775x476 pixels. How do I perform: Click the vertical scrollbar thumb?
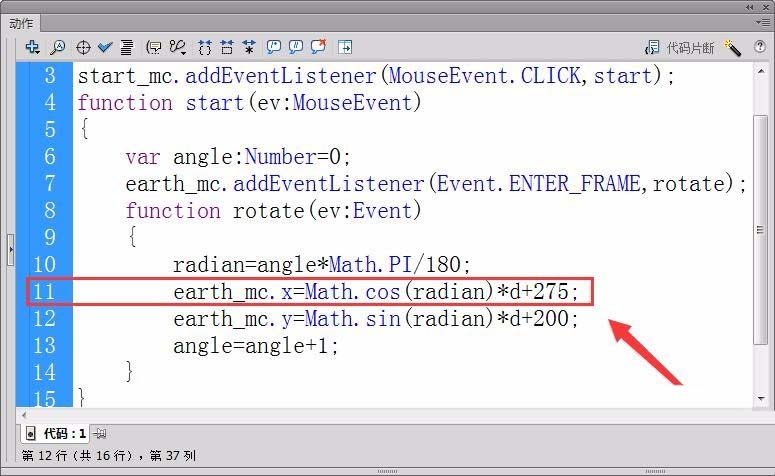pos(761,230)
